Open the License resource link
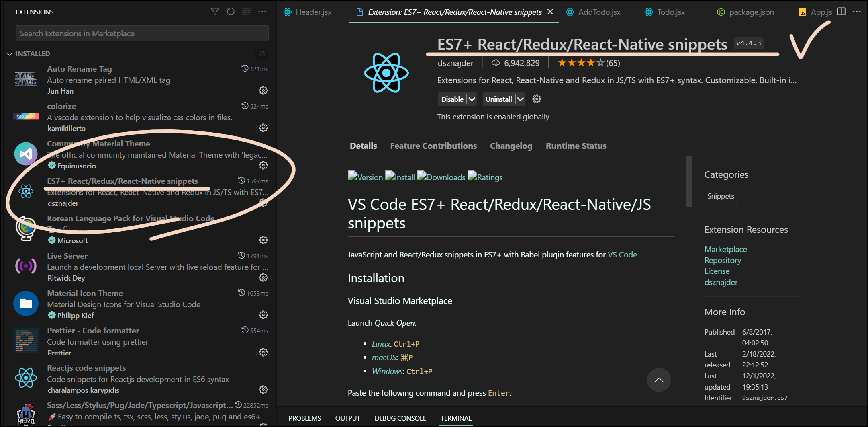This screenshot has height=427, width=868. click(717, 271)
